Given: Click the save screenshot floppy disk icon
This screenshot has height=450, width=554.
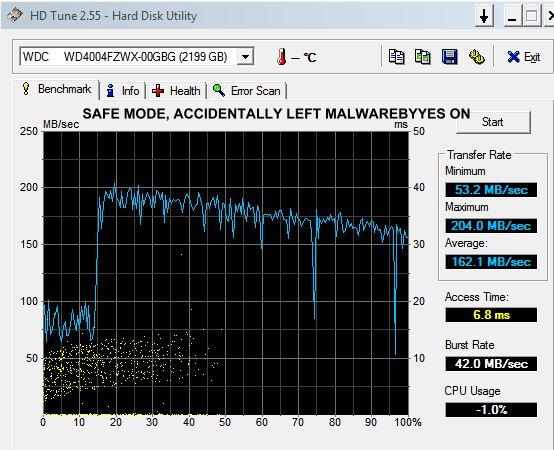Looking at the screenshot, I should 449,57.
